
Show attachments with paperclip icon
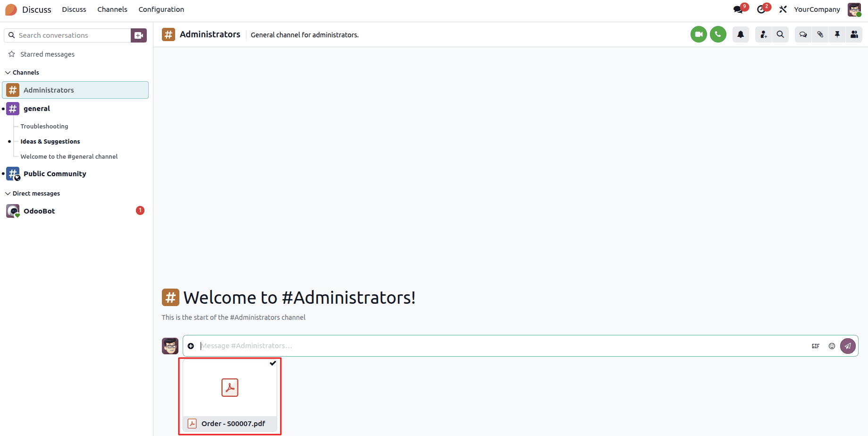point(820,34)
